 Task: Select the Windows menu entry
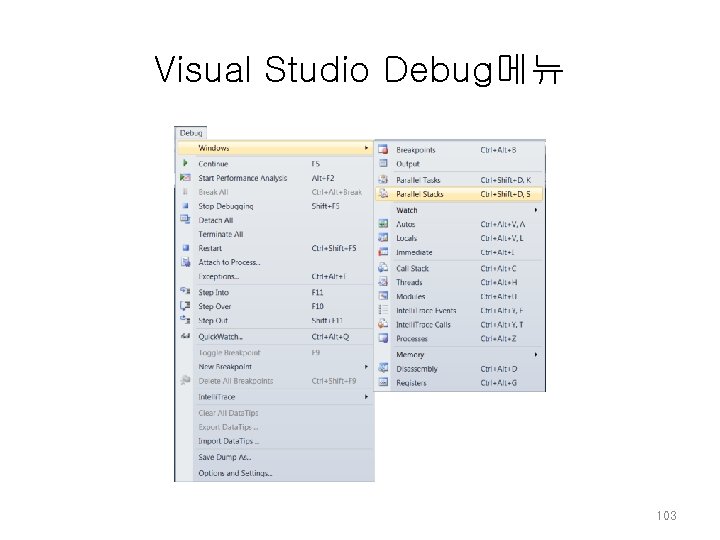pyautogui.click(x=275, y=148)
